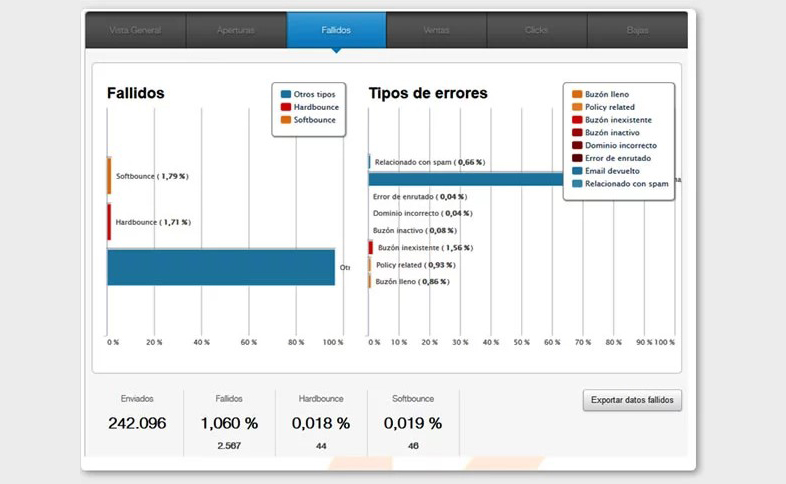Image resolution: width=786 pixels, height=484 pixels.
Task: Switch to the Aperturas tab
Action: tap(236, 30)
